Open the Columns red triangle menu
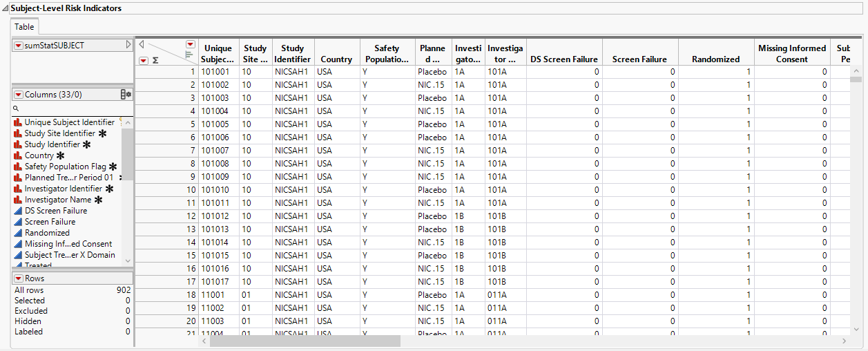 coord(19,94)
